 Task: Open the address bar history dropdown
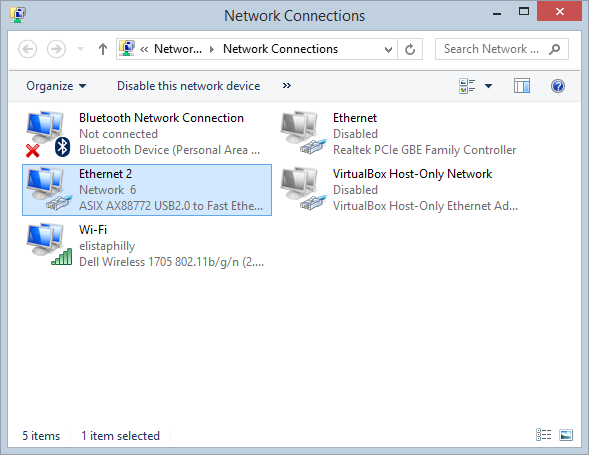point(388,49)
